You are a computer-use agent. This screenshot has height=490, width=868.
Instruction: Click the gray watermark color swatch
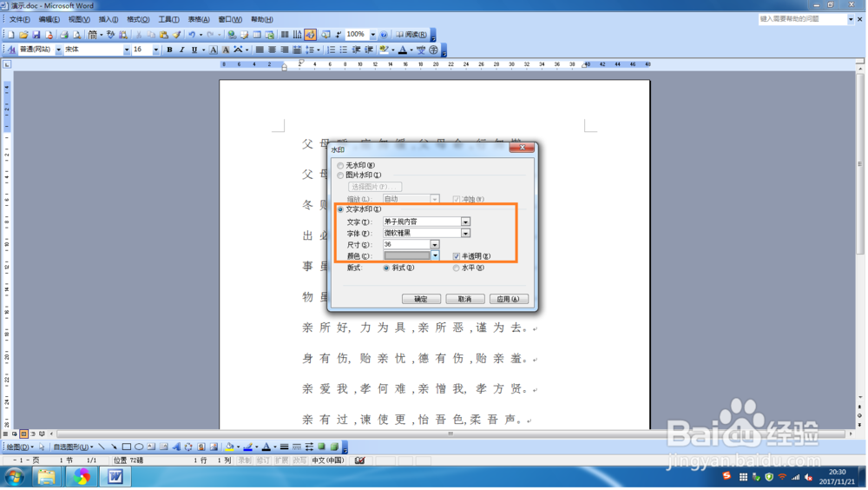pos(407,256)
